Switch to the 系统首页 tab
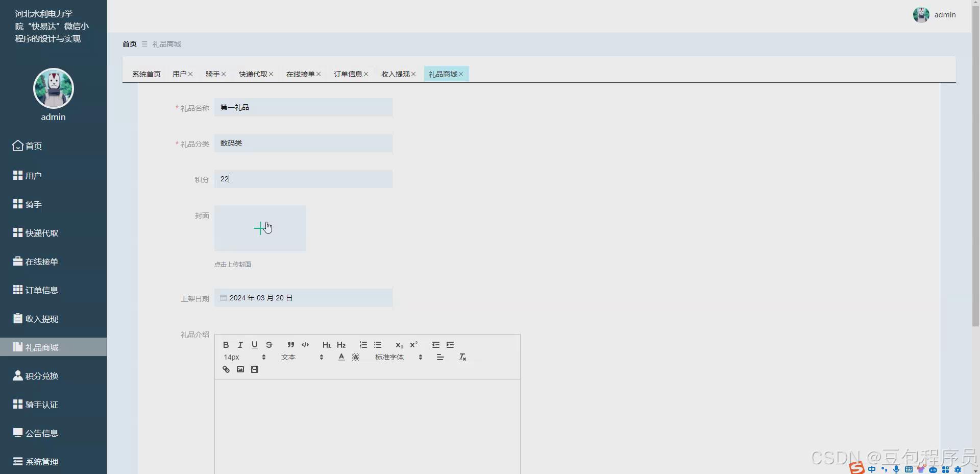The width and height of the screenshot is (980, 474). point(146,74)
